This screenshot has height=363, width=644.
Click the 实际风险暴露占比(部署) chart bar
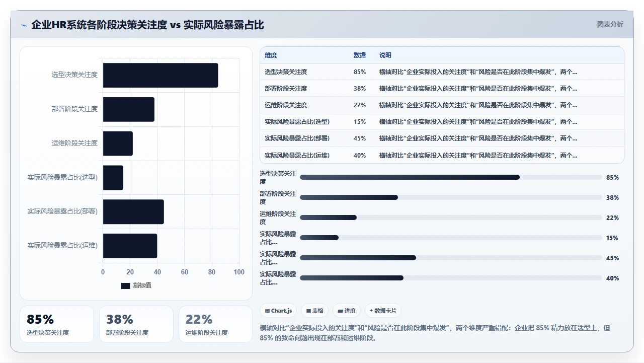click(133, 212)
